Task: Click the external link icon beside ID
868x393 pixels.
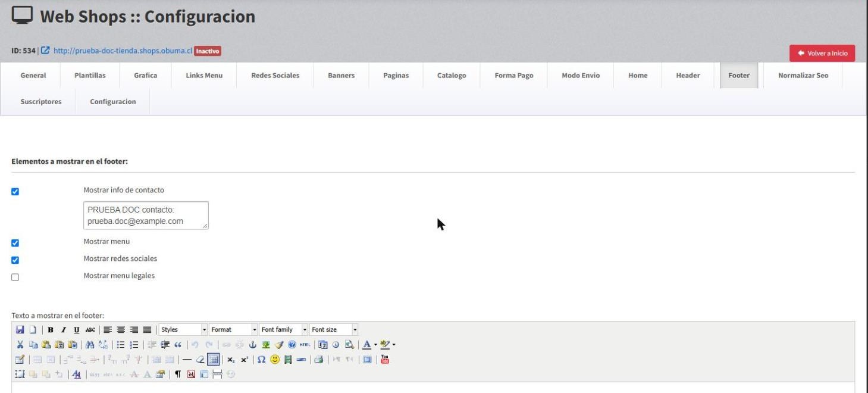Action: (45, 51)
